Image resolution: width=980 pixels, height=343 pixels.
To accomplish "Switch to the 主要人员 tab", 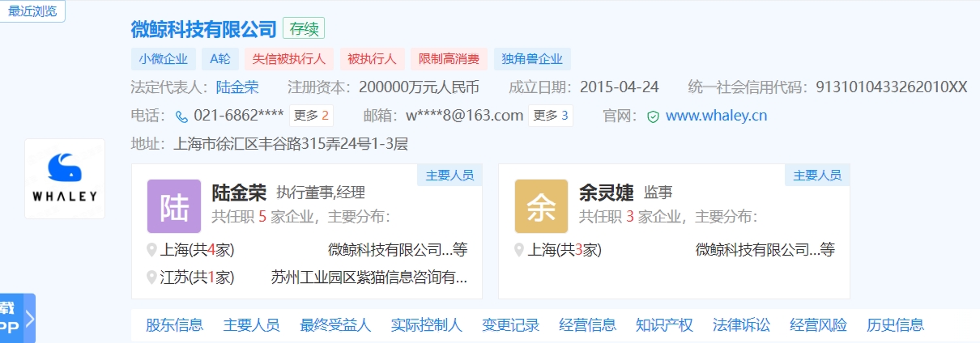I will [x=251, y=325].
